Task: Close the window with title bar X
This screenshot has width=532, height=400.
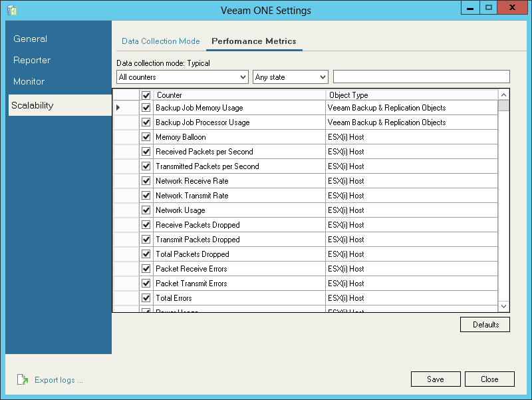Action: coord(512,7)
